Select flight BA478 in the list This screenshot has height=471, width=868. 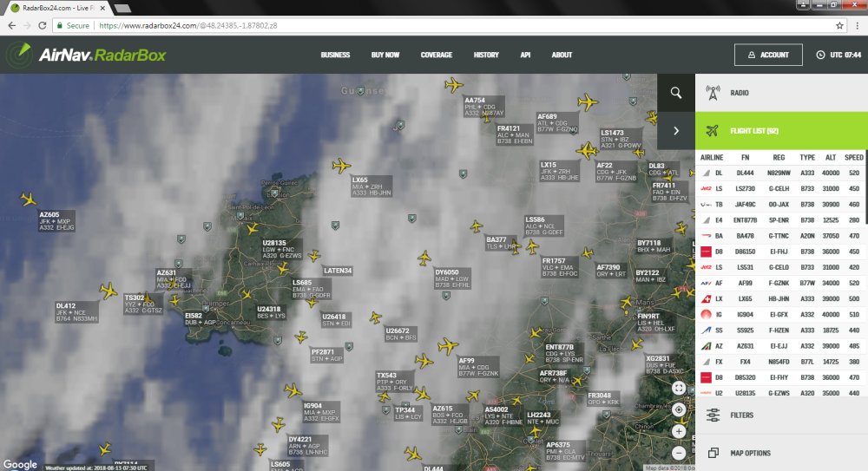tap(780, 236)
